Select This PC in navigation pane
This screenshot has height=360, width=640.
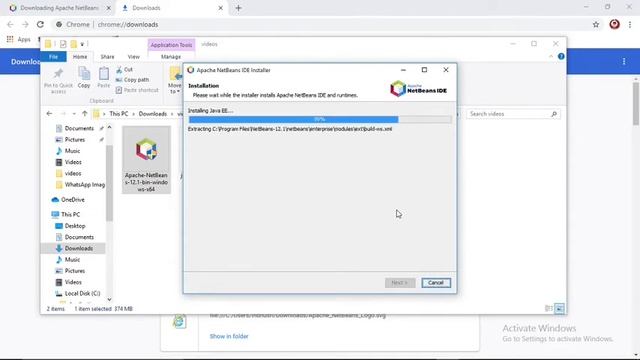66,214
